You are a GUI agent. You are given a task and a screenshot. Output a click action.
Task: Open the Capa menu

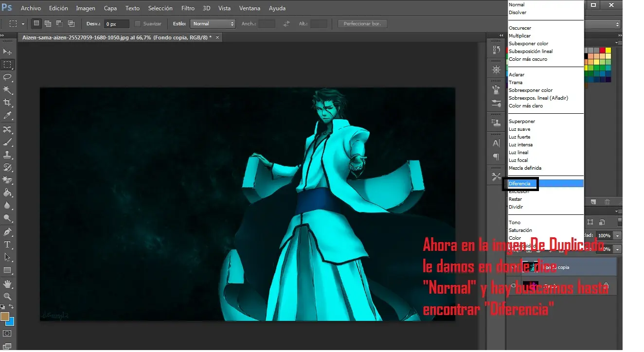point(110,8)
